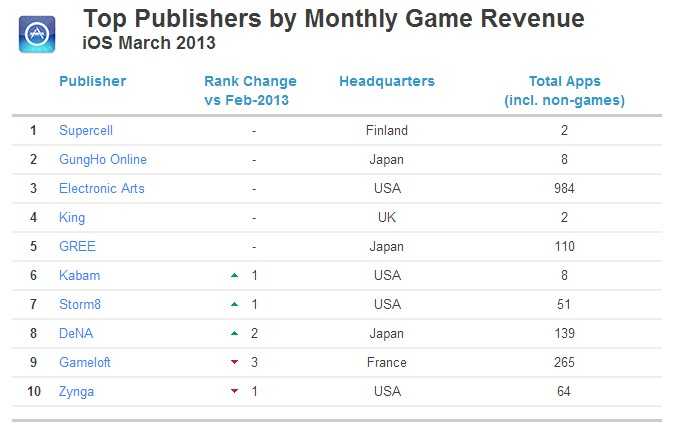Click the Headquarters column header
This screenshot has height=425, width=684.
(386, 81)
